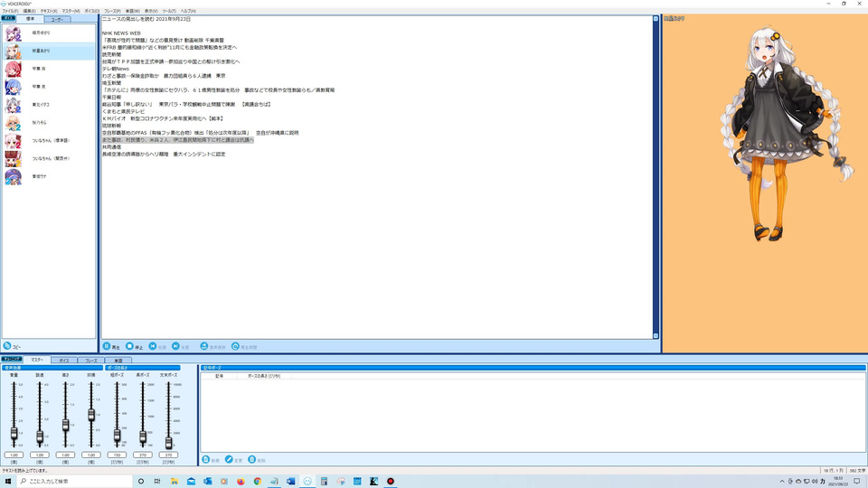Choose the 琴葉 茜 voice avatar
Image resolution: width=868 pixels, height=488 pixels.
(14, 70)
